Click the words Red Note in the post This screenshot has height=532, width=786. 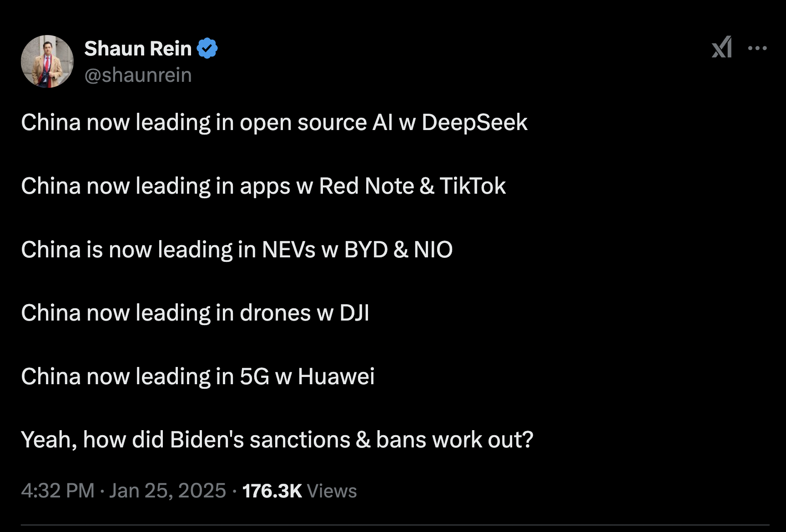(x=366, y=186)
